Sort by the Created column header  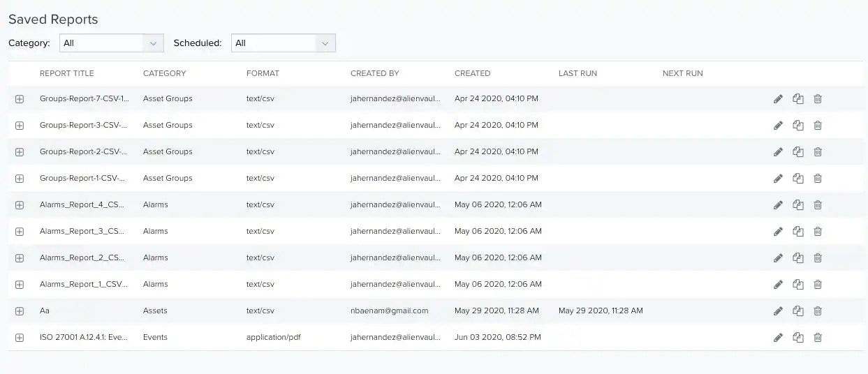(x=473, y=73)
